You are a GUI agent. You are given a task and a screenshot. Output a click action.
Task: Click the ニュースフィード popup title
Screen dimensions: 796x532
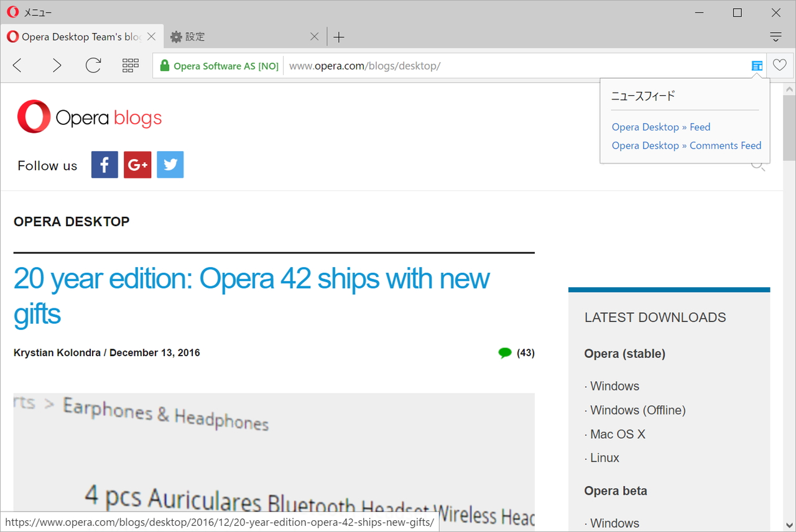coord(643,96)
